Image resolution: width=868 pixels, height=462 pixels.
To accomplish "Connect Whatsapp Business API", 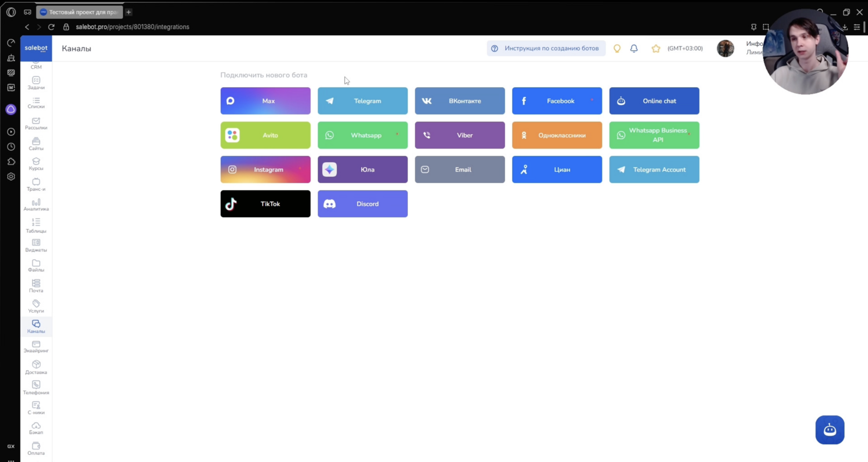I will click(654, 135).
